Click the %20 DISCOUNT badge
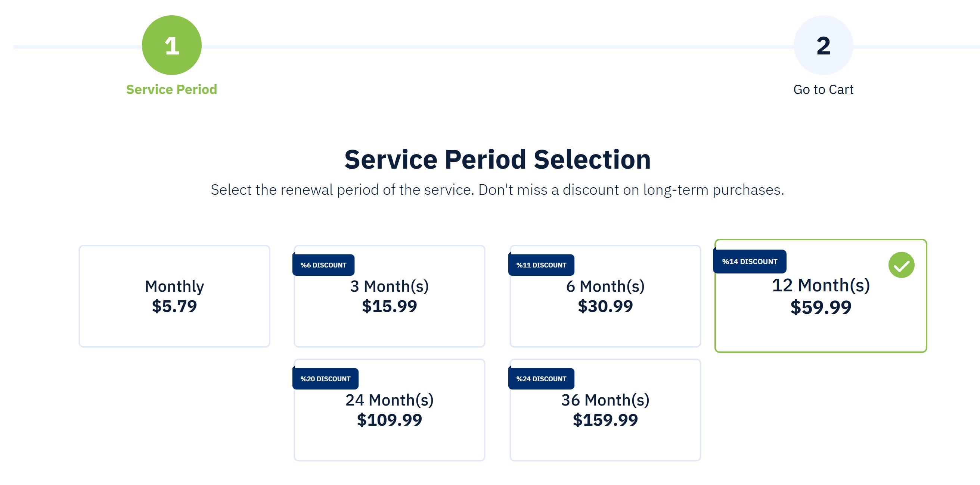The width and height of the screenshot is (980, 485). pos(325,379)
